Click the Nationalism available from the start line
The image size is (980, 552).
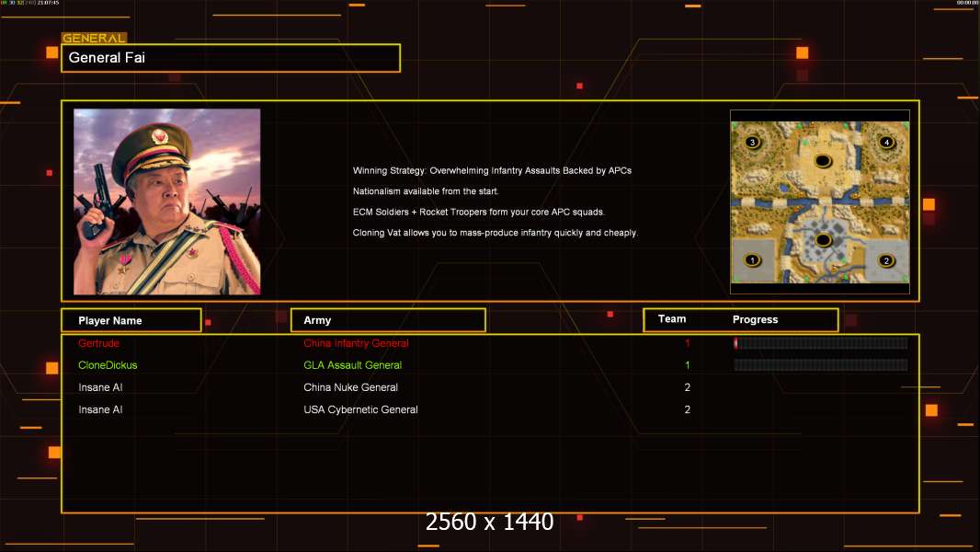426,191
